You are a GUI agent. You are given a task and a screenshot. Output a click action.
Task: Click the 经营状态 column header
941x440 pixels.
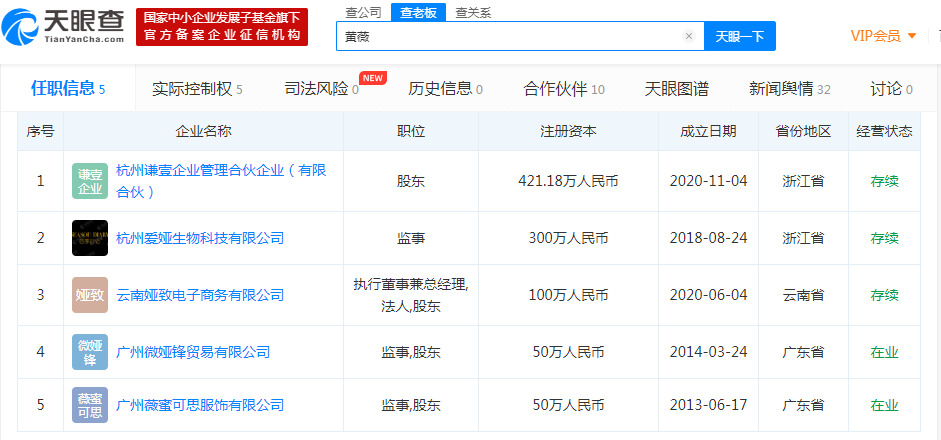pyautogui.click(x=885, y=131)
